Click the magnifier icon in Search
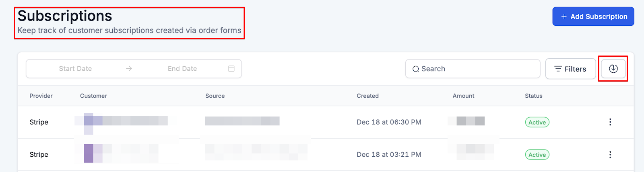The width and height of the screenshot is (644, 172). [416, 69]
